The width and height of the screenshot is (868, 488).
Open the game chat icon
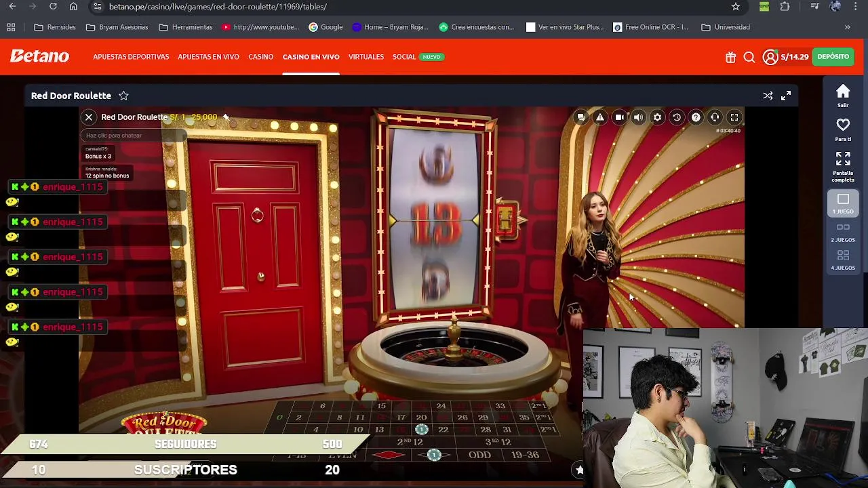581,117
